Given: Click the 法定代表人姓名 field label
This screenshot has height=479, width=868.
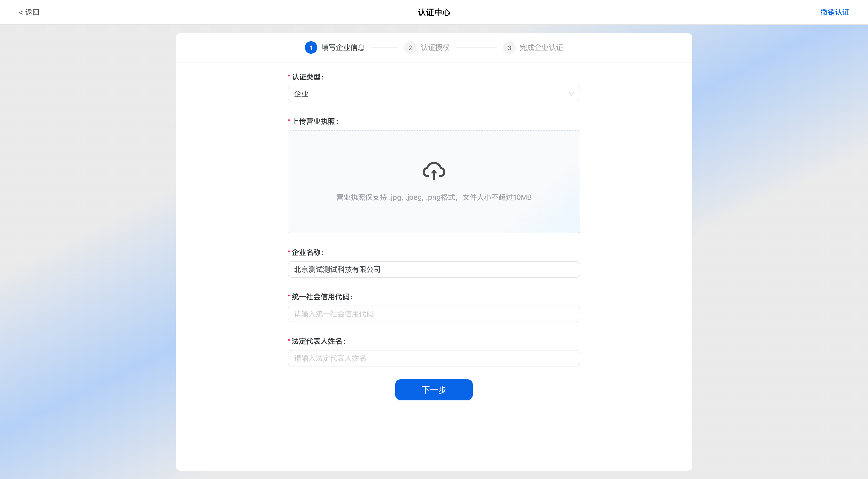Looking at the screenshot, I should [x=319, y=341].
